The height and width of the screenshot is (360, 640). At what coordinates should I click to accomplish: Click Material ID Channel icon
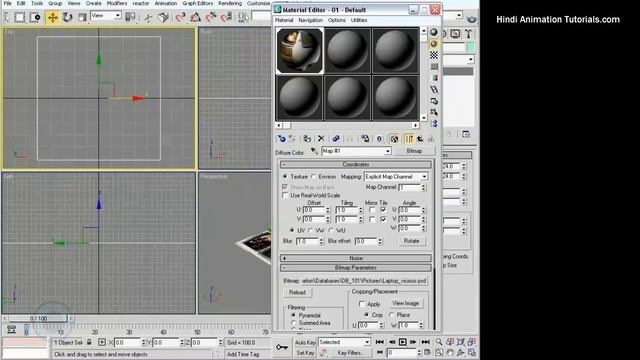click(x=379, y=139)
